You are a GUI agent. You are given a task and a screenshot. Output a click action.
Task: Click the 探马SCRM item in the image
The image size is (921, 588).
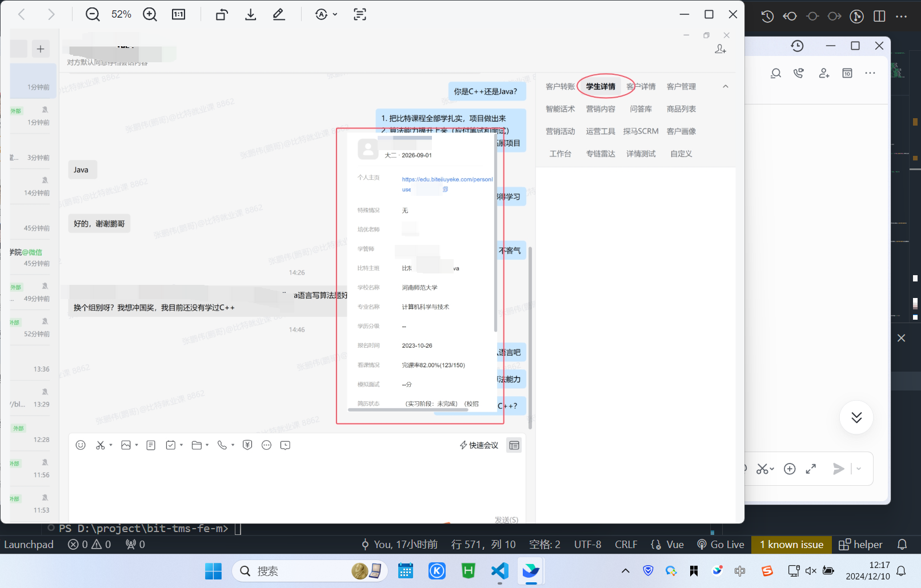(x=640, y=131)
